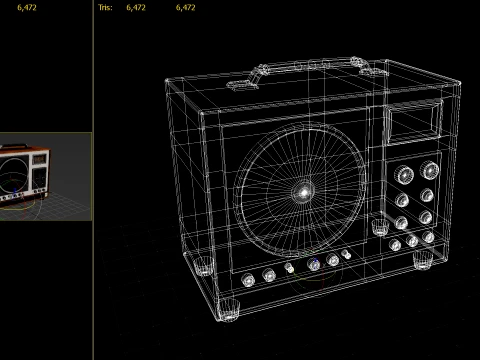This screenshot has width=480, height=360.
Task: Click the 6,472 value right after Tris:
Action: pos(136,8)
